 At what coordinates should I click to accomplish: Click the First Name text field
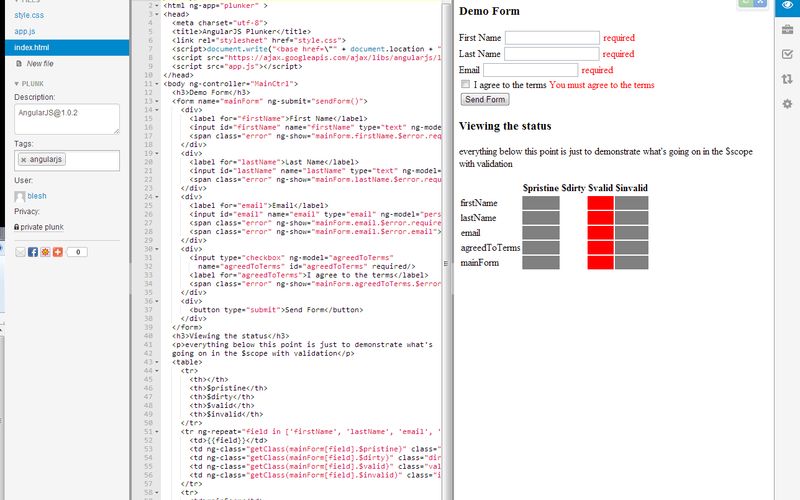click(552, 38)
